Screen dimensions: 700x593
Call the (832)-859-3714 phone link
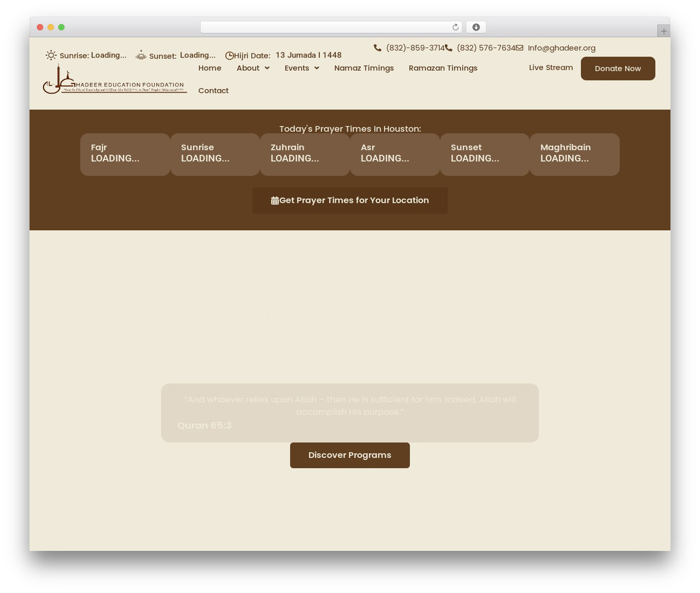point(416,48)
